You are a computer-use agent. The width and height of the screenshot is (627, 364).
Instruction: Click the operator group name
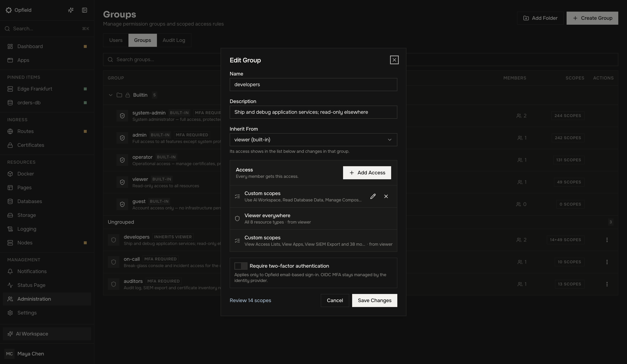click(x=142, y=157)
